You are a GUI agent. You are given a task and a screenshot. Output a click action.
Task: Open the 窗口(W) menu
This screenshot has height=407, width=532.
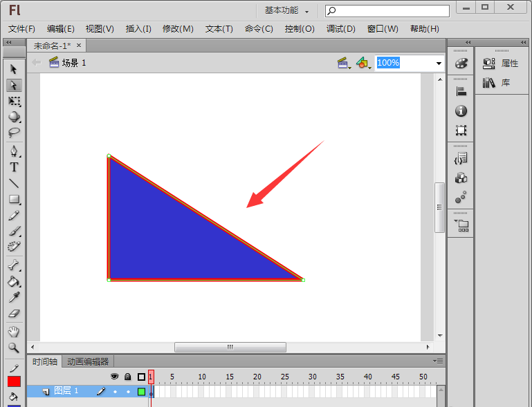(x=383, y=29)
